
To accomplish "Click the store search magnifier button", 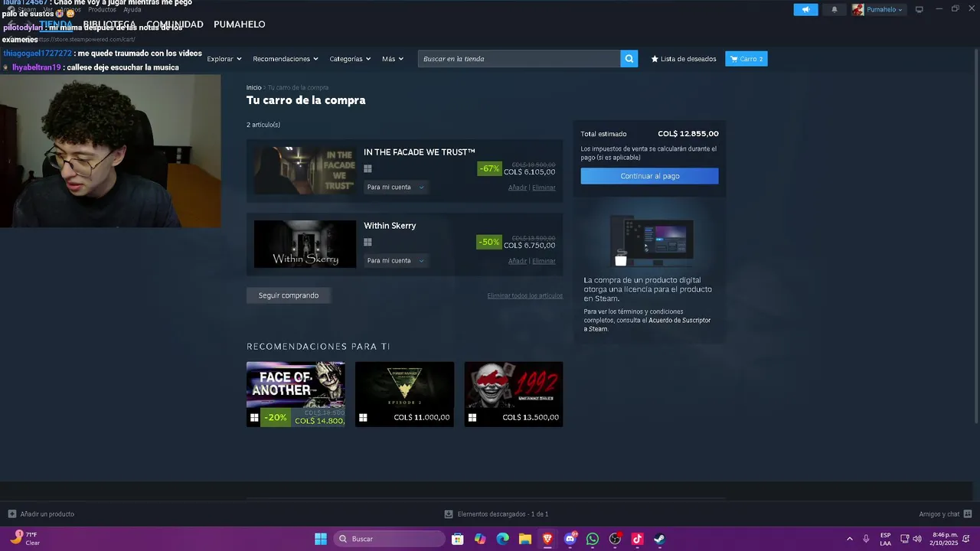I will [629, 59].
